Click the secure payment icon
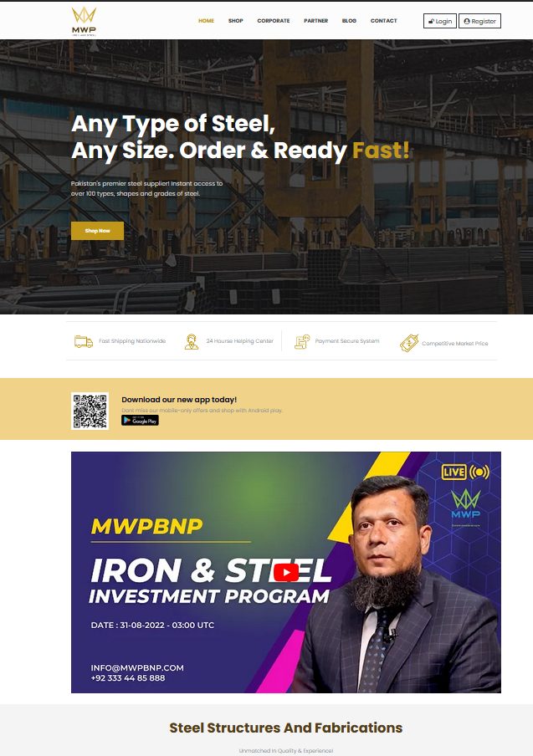Viewport: 533px width, 756px height. [x=302, y=341]
